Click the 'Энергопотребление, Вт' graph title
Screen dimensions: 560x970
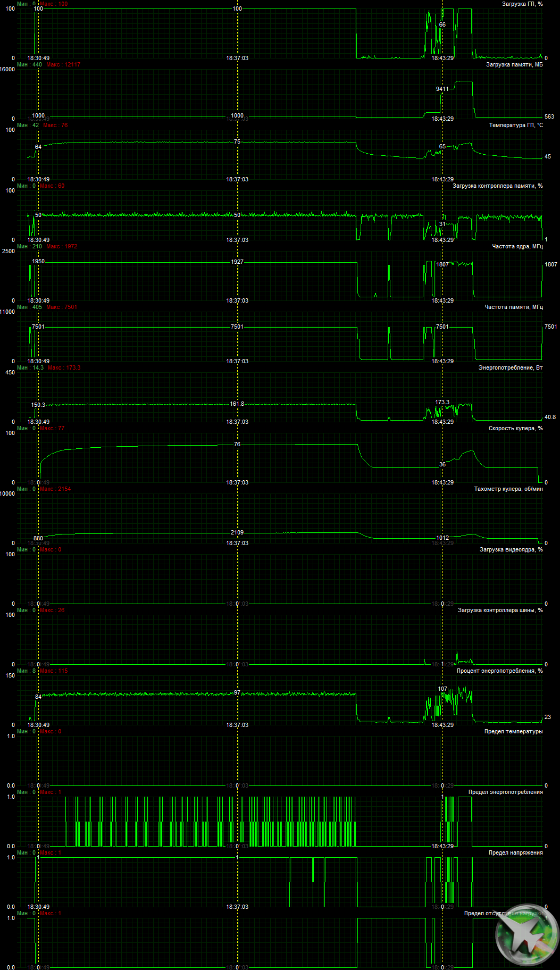(511, 367)
